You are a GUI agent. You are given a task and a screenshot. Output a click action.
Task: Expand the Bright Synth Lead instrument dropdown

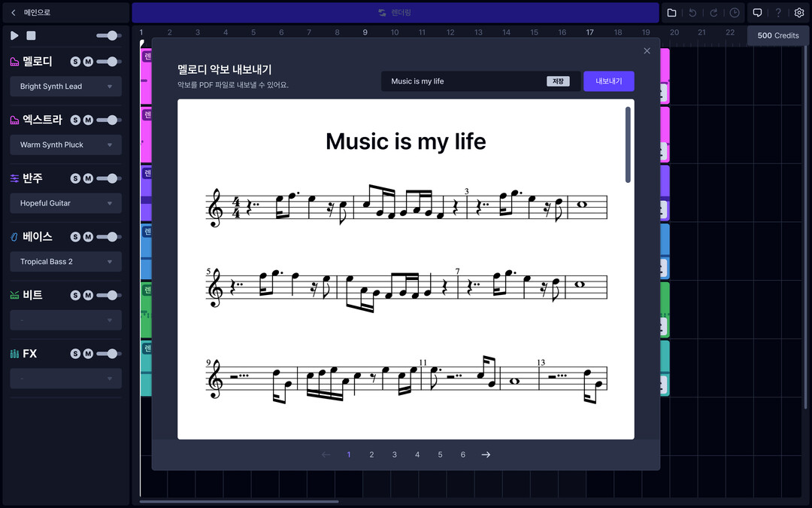65,87
